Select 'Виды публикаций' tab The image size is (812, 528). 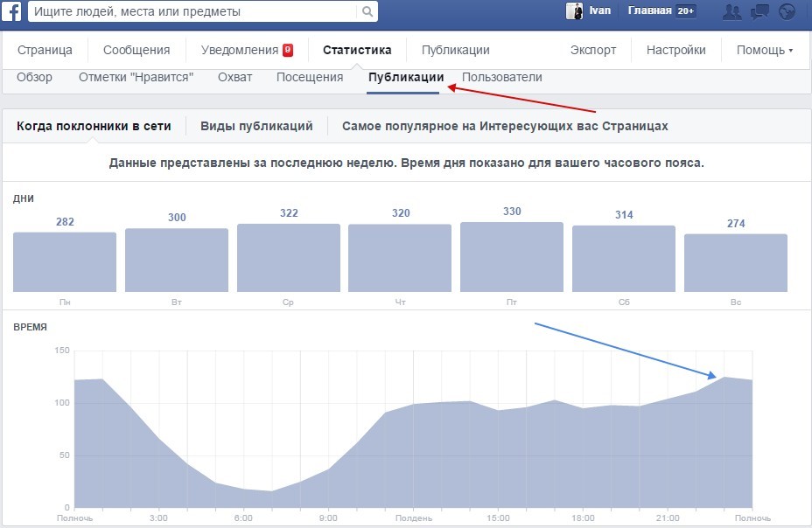[x=256, y=126]
